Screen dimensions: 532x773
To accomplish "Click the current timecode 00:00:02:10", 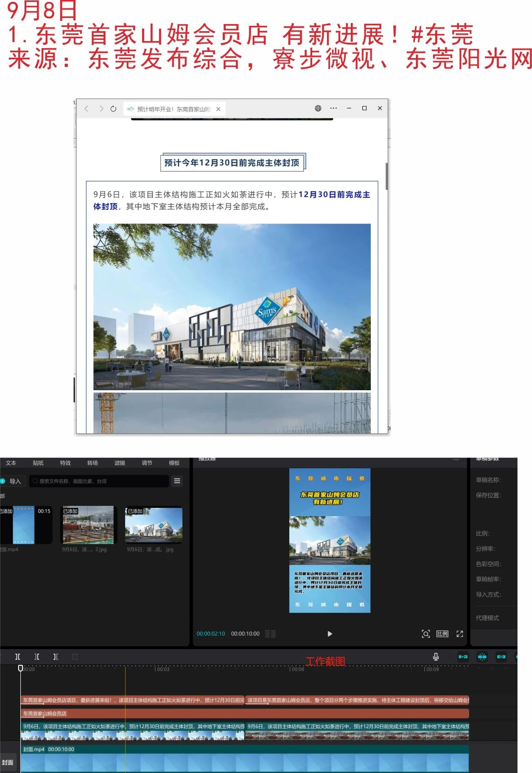I will point(211,634).
